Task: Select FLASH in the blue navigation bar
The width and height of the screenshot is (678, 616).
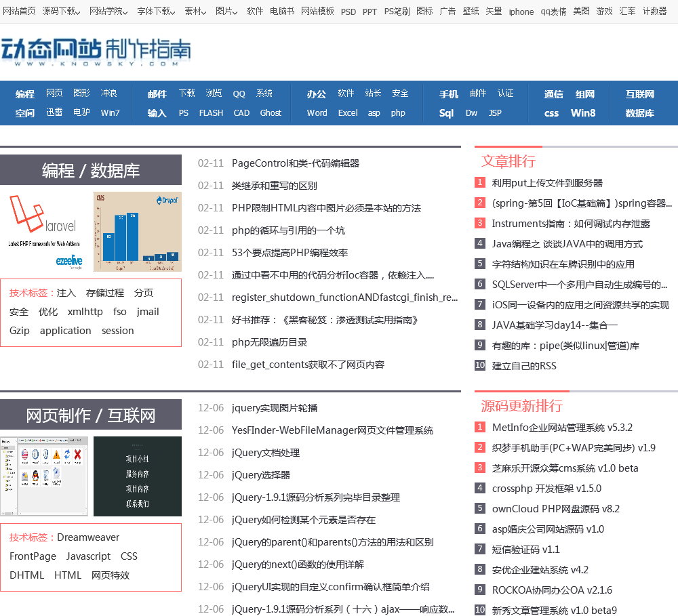Action: 211,112
